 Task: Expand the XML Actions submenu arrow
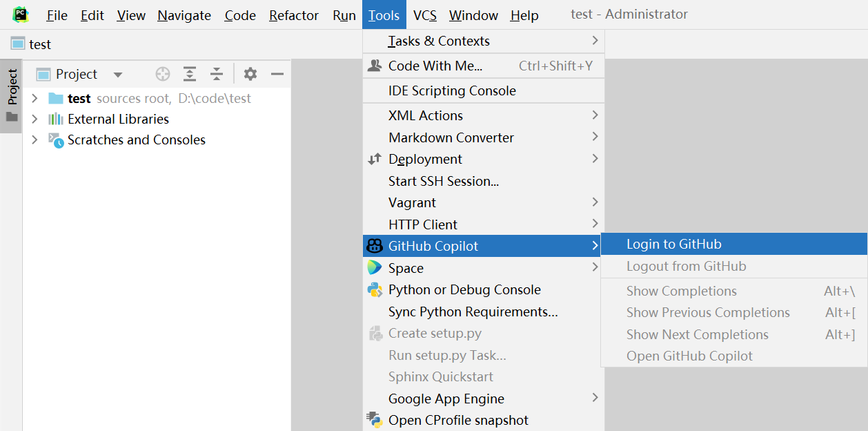tap(595, 115)
